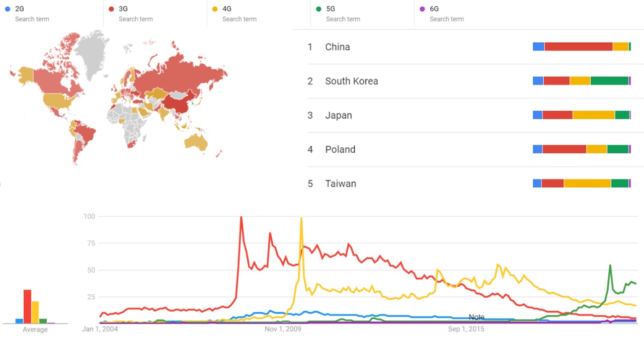Select the 5G search term label
644x341 pixels.
click(x=331, y=9)
